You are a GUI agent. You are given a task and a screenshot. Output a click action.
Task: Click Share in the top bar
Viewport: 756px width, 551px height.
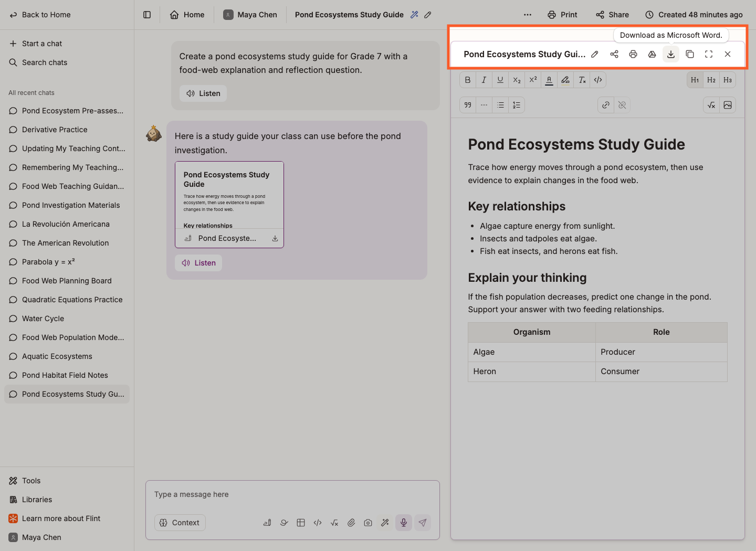pos(612,15)
